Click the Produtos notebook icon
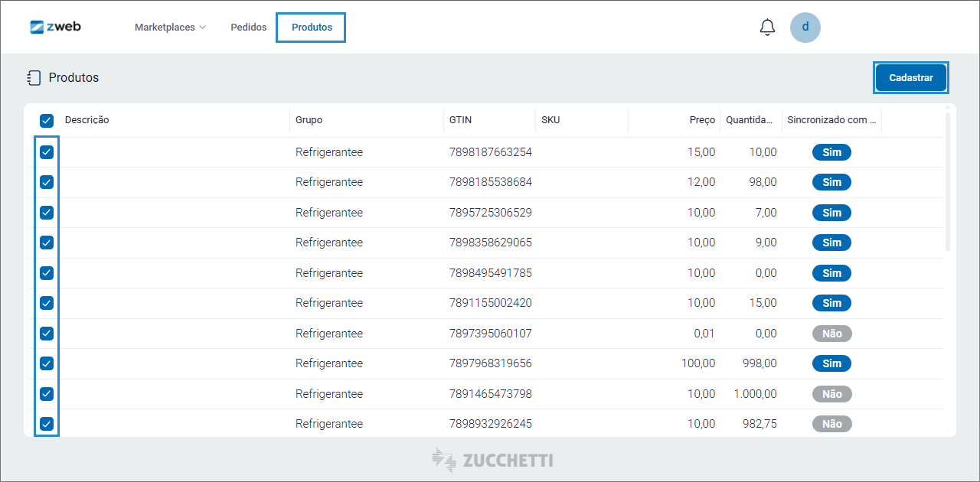The width and height of the screenshot is (980, 482). [x=34, y=78]
